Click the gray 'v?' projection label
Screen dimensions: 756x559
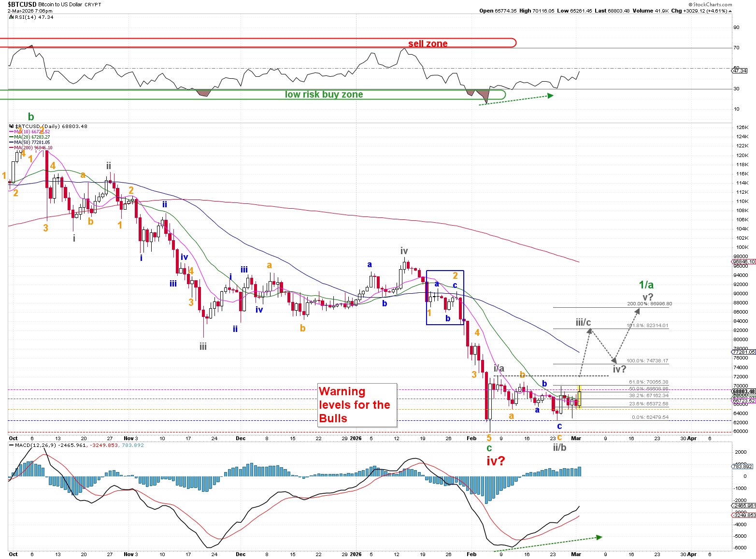(648, 297)
